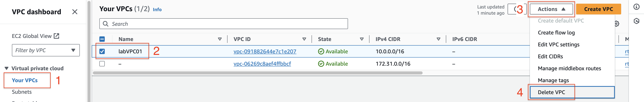
Task: Choose Delete VPC from Actions menu
Action: (572, 92)
